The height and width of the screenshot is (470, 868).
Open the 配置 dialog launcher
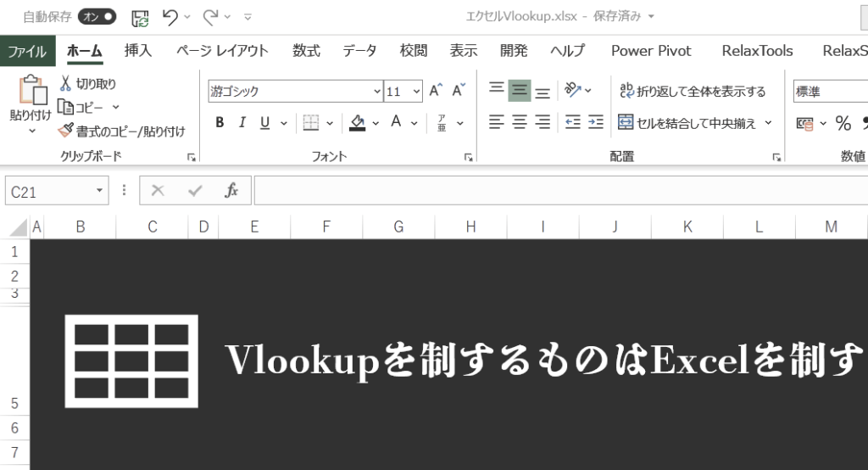[776, 158]
